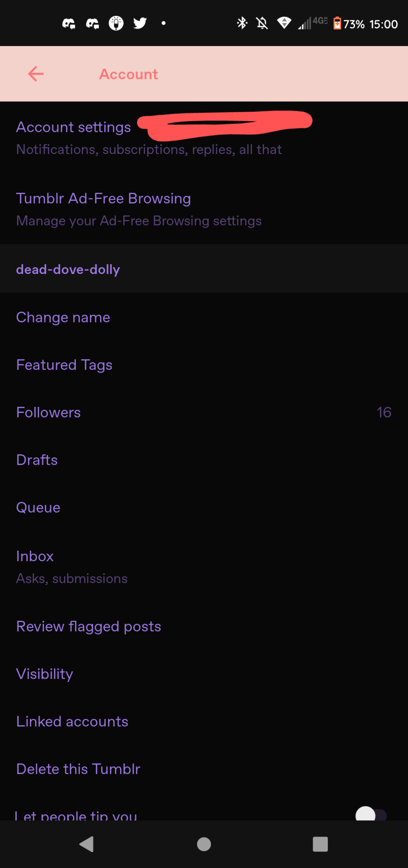The height and width of the screenshot is (868, 408).
Task: View the Followers list
Action: coord(204,412)
